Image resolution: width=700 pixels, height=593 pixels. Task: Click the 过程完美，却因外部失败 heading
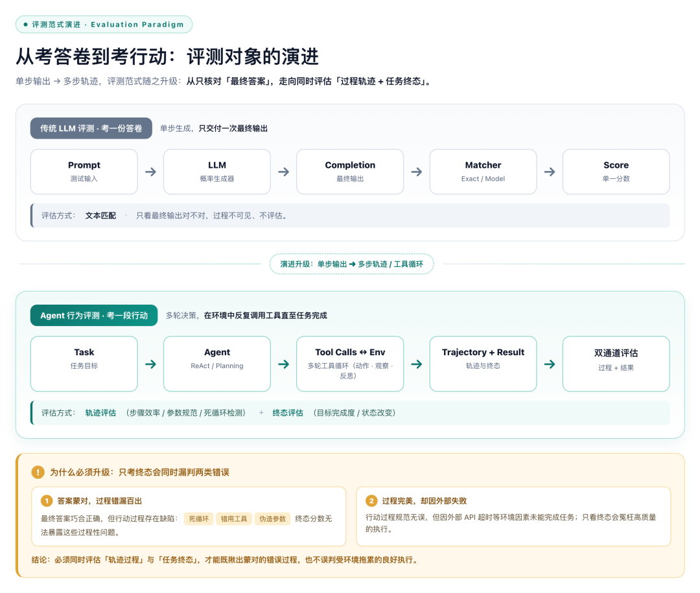click(424, 500)
